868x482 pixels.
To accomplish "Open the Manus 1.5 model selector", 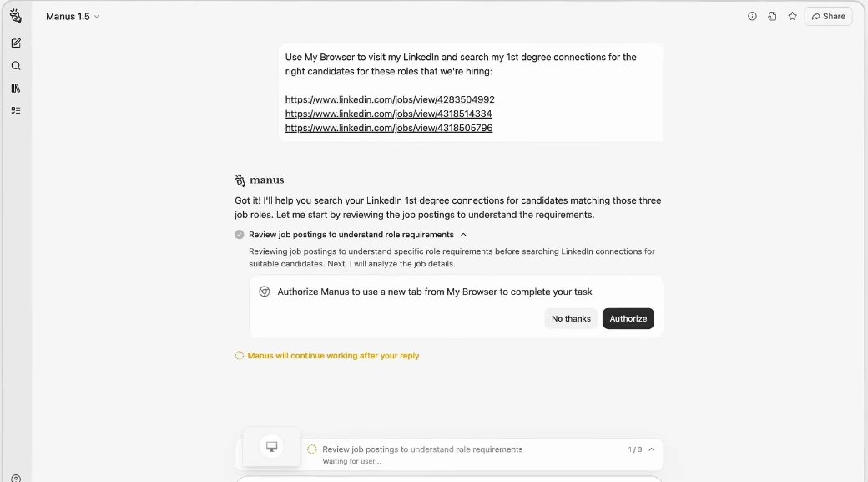I will (97, 15).
